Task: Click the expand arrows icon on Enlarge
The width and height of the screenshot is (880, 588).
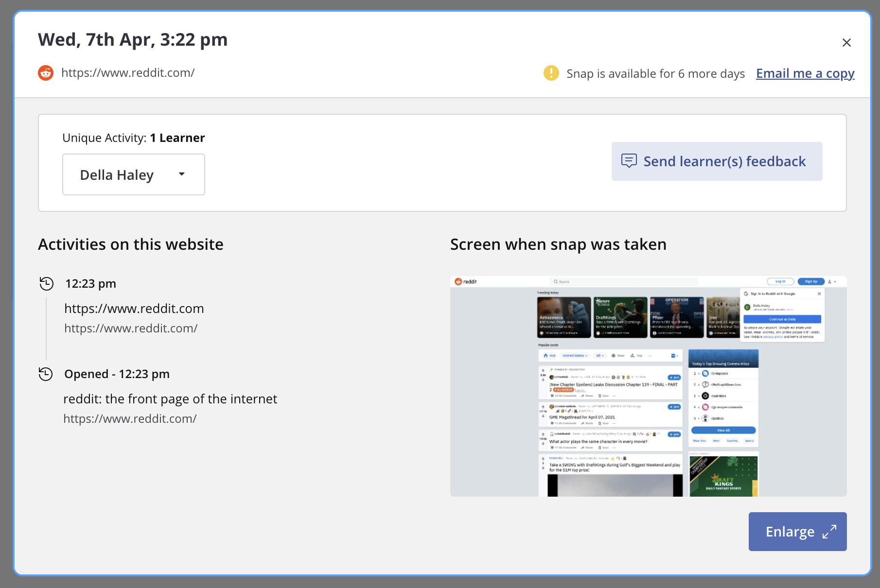Action: pyautogui.click(x=829, y=532)
